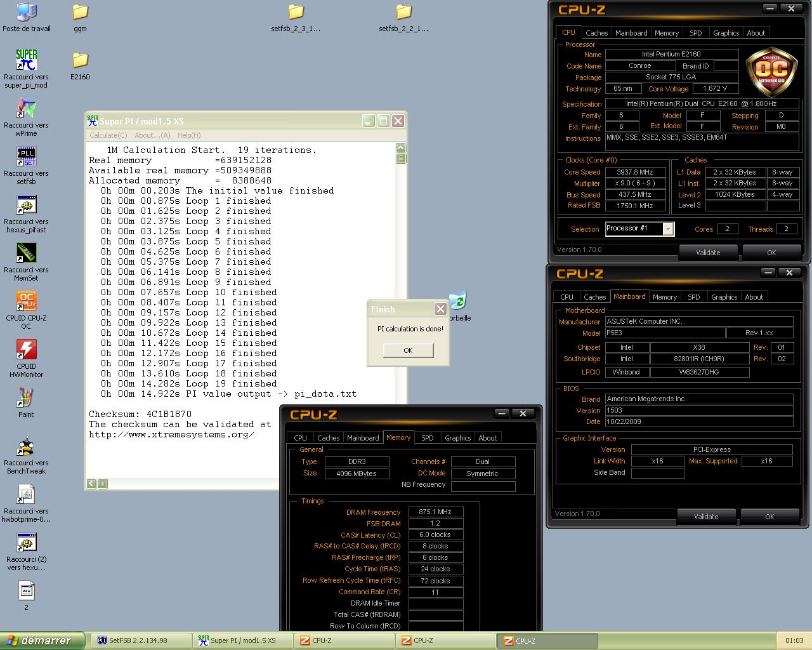Screen dimensions: 812x650
Task: Click the Core Speed 3937.8 MHz field
Action: pos(634,172)
